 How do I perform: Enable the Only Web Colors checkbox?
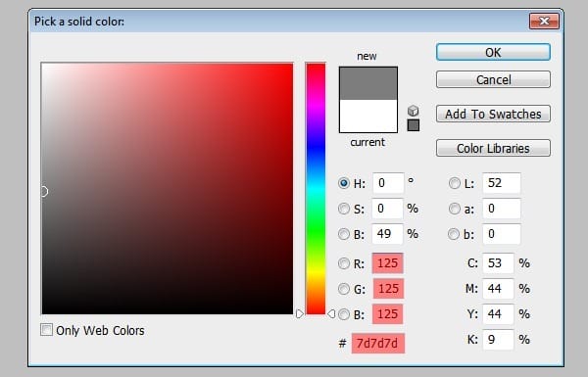pos(46,330)
